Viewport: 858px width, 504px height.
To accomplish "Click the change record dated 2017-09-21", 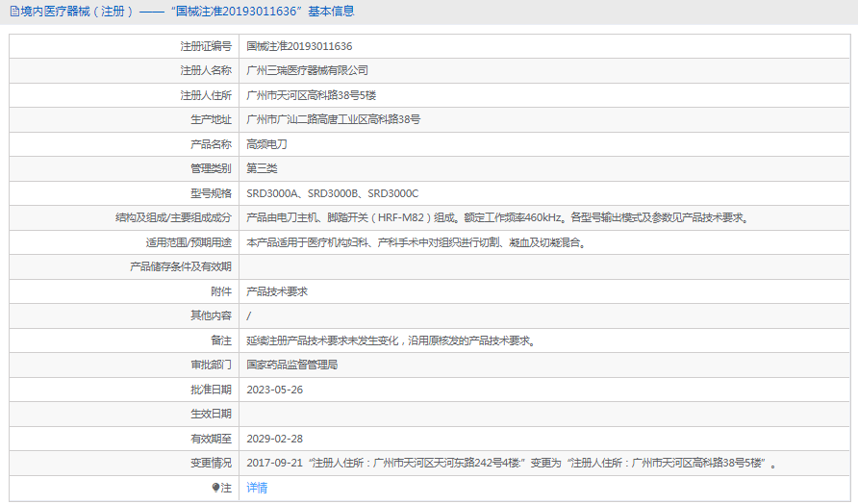I will [511, 463].
